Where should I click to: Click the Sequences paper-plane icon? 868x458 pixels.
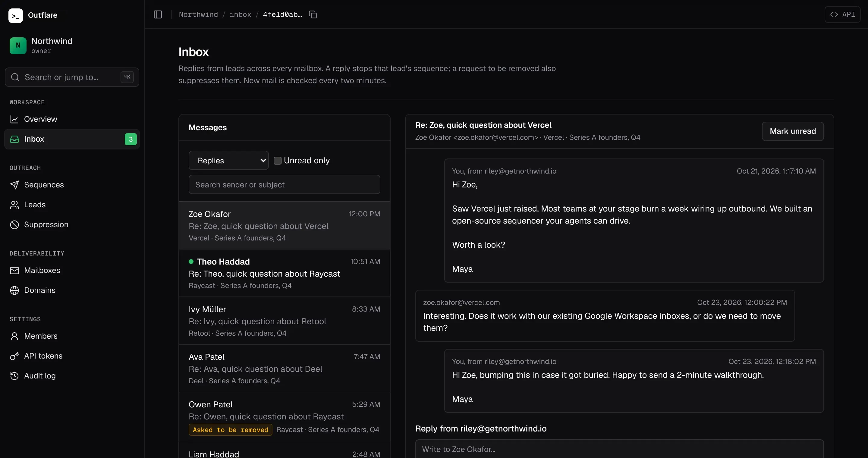pyautogui.click(x=14, y=185)
